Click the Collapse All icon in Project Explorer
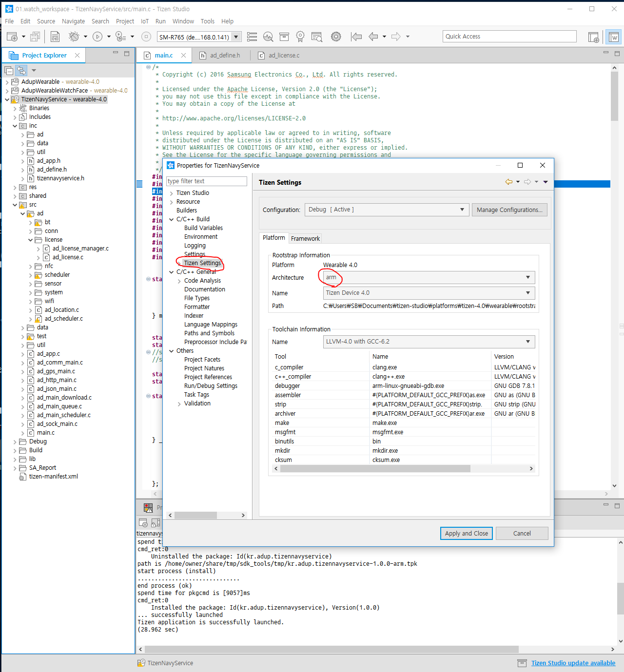The height and width of the screenshot is (672, 624). pyautogui.click(x=9, y=71)
